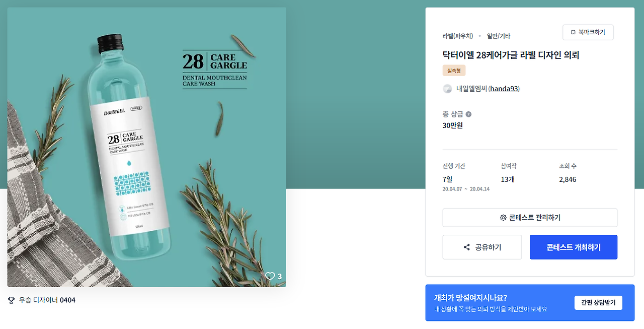The height and width of the screenshot is (329, 644).
Task: Select the 일반/기타 category link
Action: pos(499,36)
